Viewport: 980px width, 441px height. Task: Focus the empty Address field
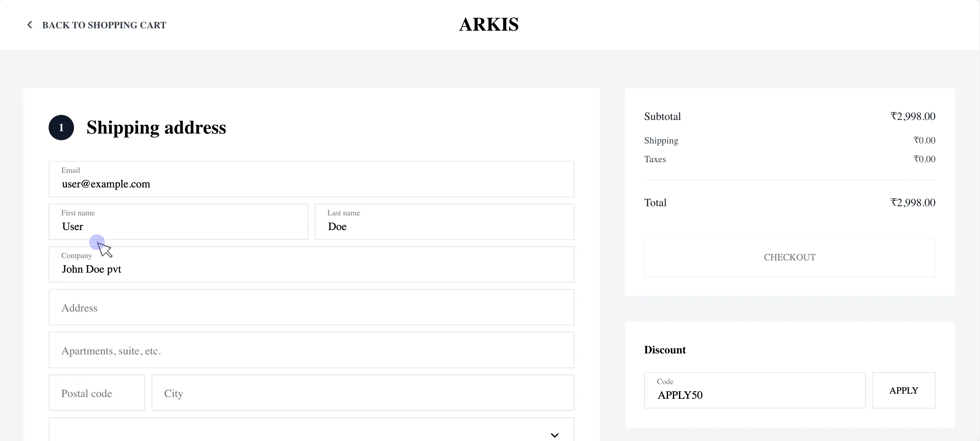coord(311,307)
